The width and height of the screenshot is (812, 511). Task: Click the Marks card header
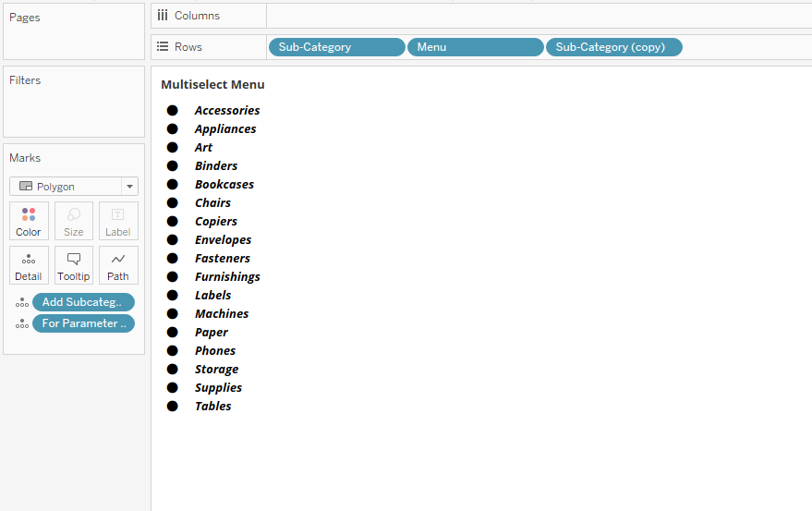click(25, 158)
